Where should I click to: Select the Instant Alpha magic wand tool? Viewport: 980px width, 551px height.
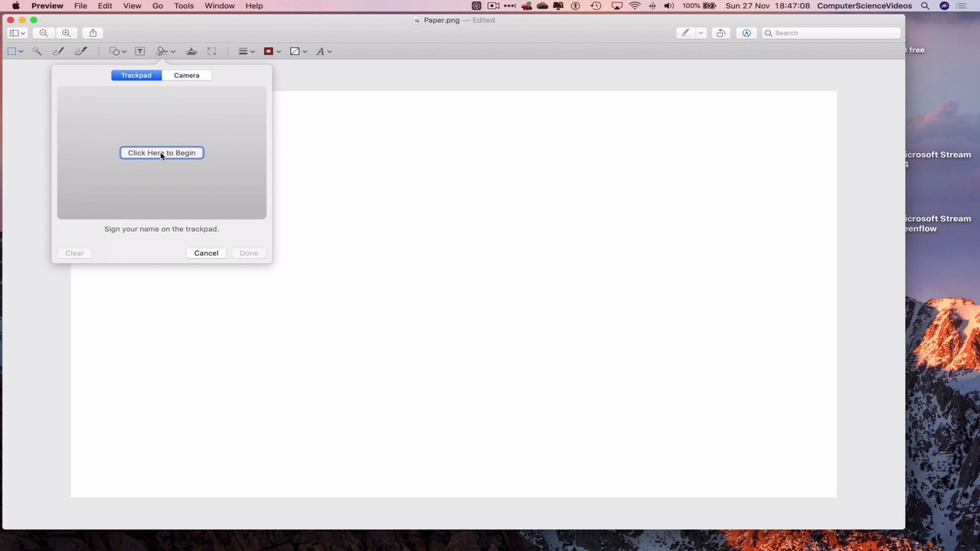pyautogui.click(x=36, y=51)
